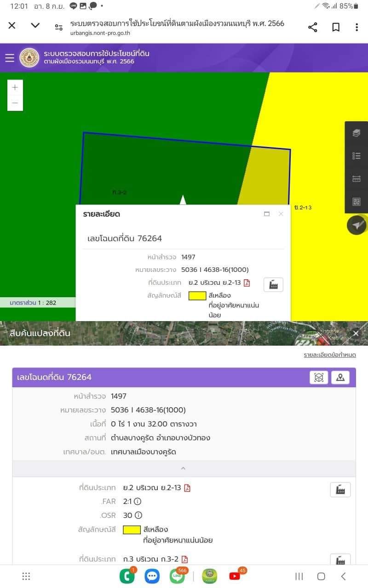368x588 pixels.
Task: Click the factory icon in details popup
Action: pyautogui.click(x=273, y=285)
